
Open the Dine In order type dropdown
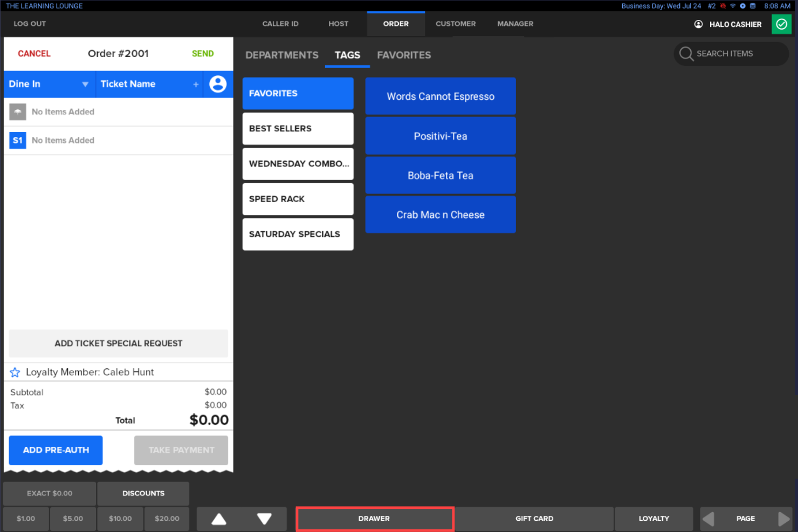[x=49, y=84]
